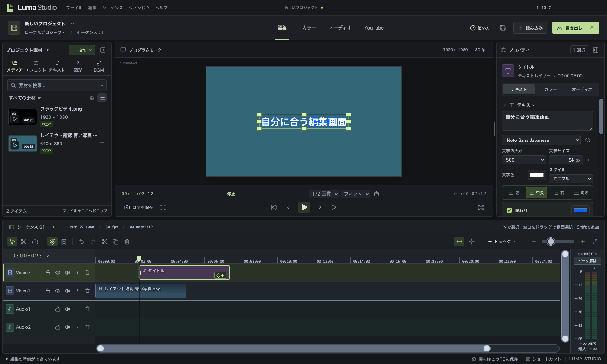Select the razor scissors tool in timeline toolbar

[24, 242]
